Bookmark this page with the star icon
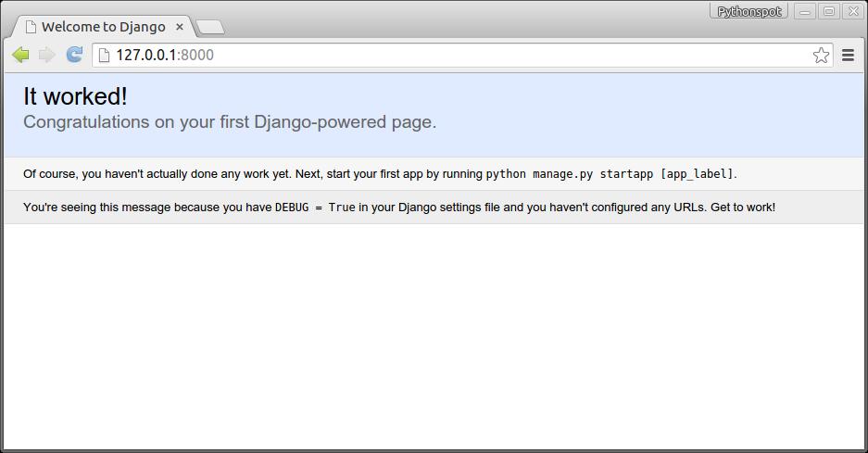 click(821, 55)
